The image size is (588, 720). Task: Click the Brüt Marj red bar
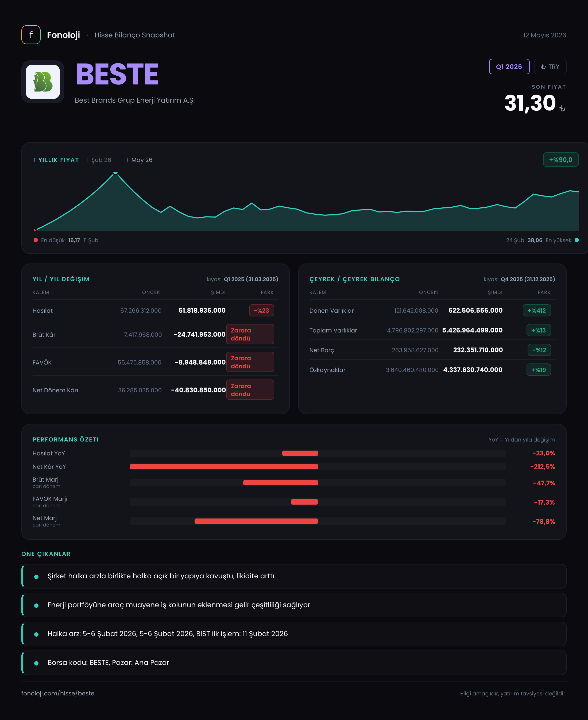(x=280, y=483)
